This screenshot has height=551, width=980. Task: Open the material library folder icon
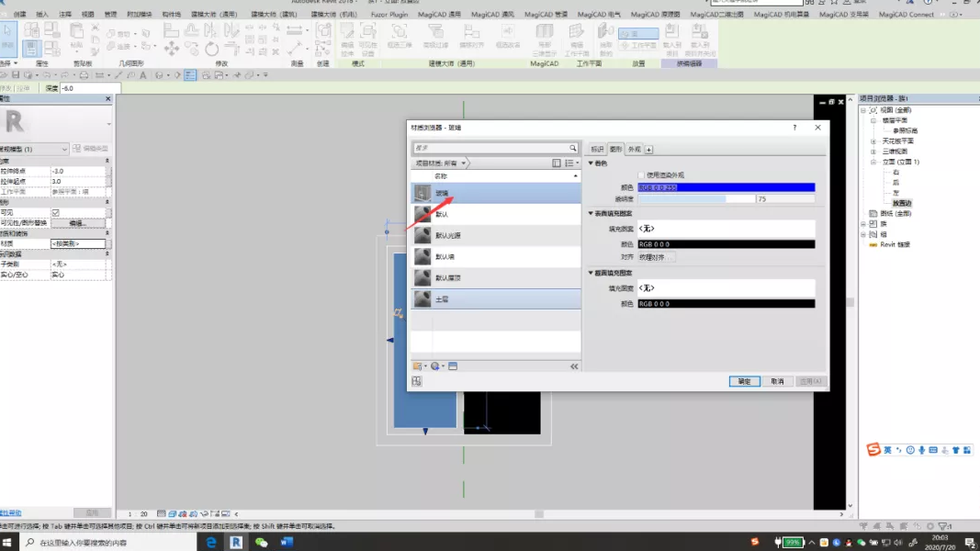[x=418, y=366]
